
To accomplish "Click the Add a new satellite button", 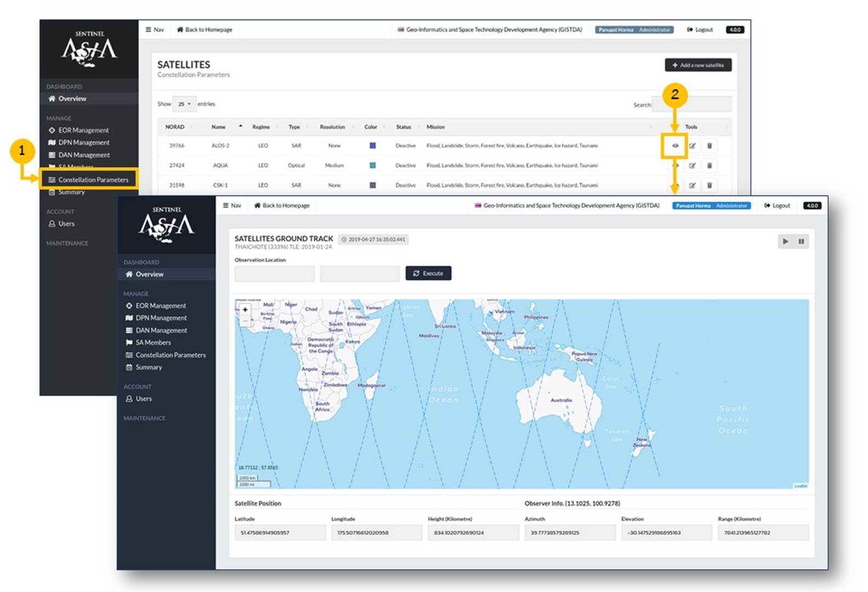I will pyautogui.click(x=698, y=65).
